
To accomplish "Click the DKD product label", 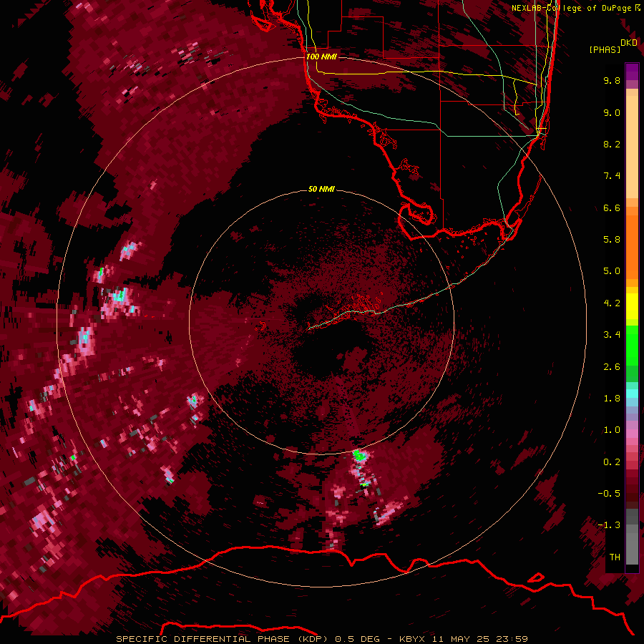I will [629, 42].
